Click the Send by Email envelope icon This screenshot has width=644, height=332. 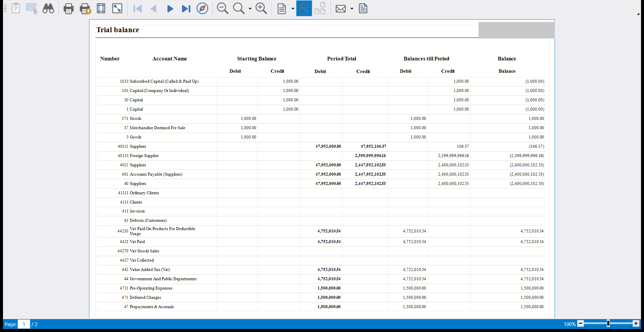pos(341,9)
